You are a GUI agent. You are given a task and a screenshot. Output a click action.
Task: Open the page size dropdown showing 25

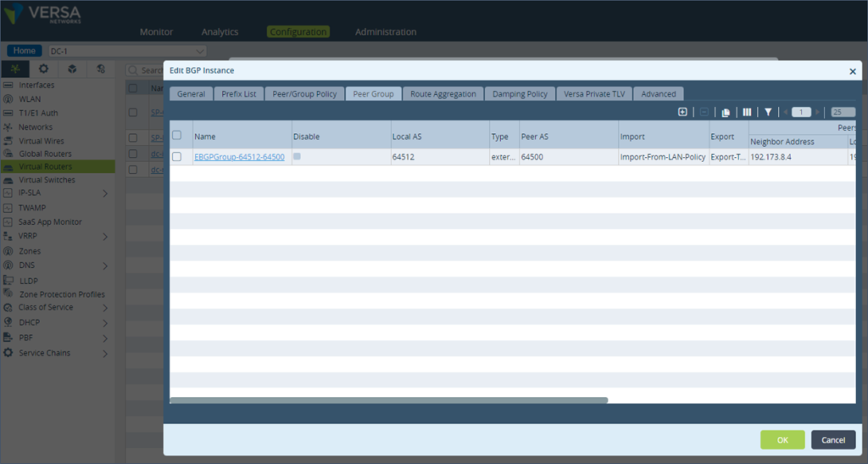click(x=842, y=112)
